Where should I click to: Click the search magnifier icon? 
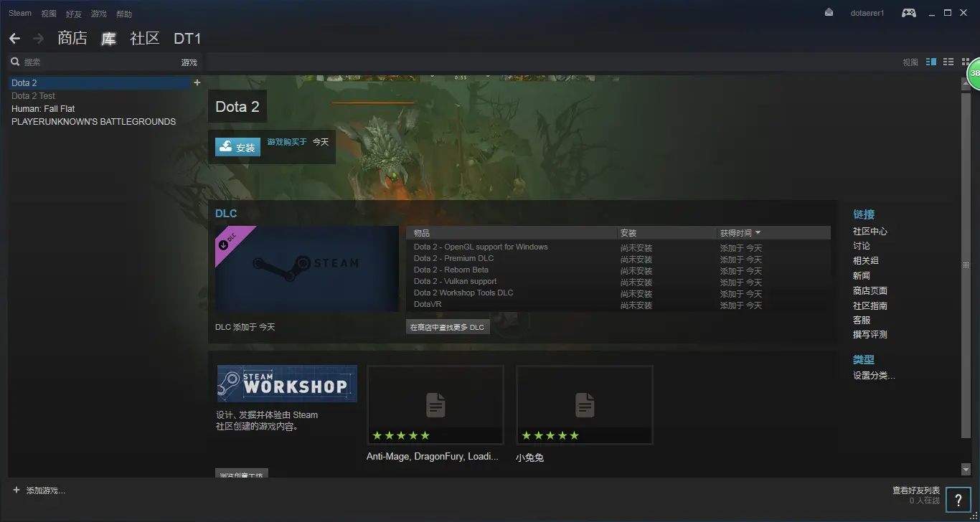pyautogui.click(x=15, y=62)
